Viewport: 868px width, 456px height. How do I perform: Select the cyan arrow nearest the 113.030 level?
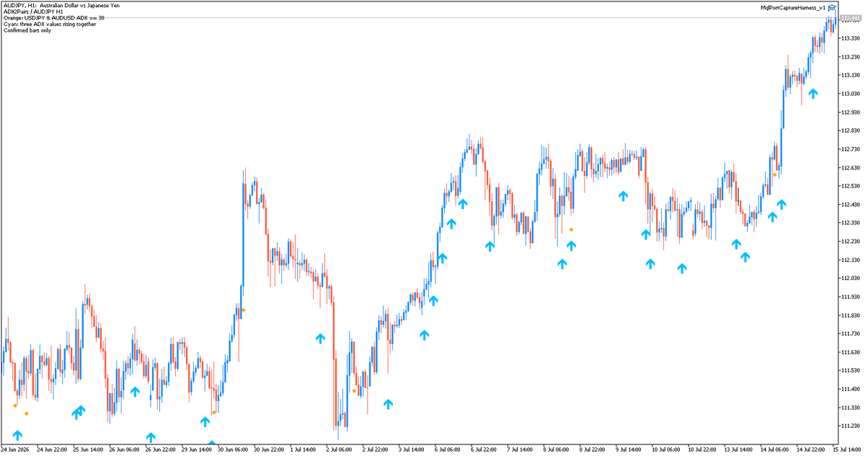click(813, 93)
